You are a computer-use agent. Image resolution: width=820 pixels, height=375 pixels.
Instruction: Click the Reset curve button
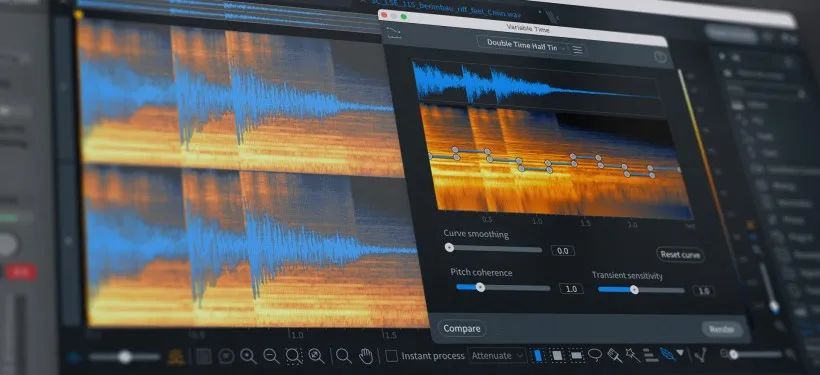pyautogui.click(x=680, y=255)
